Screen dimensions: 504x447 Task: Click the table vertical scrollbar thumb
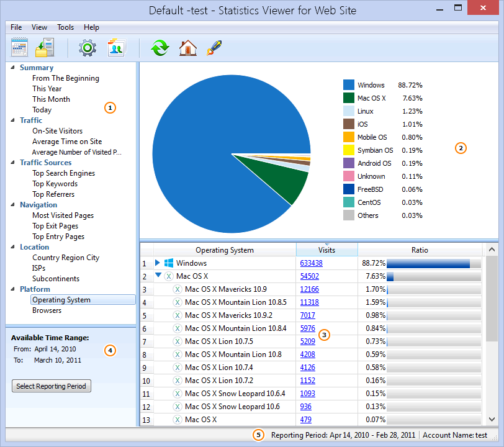492,299
